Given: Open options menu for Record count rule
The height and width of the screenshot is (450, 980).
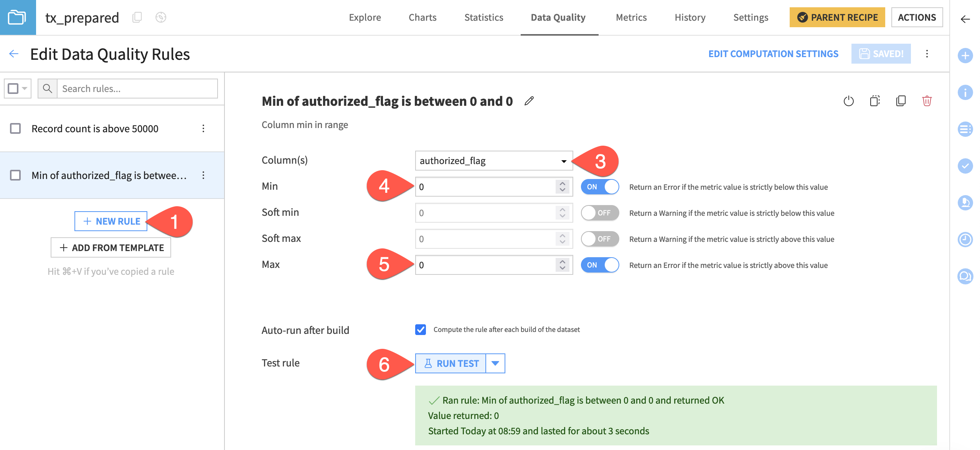Looking at the screenshot, I should coord(203,128).
